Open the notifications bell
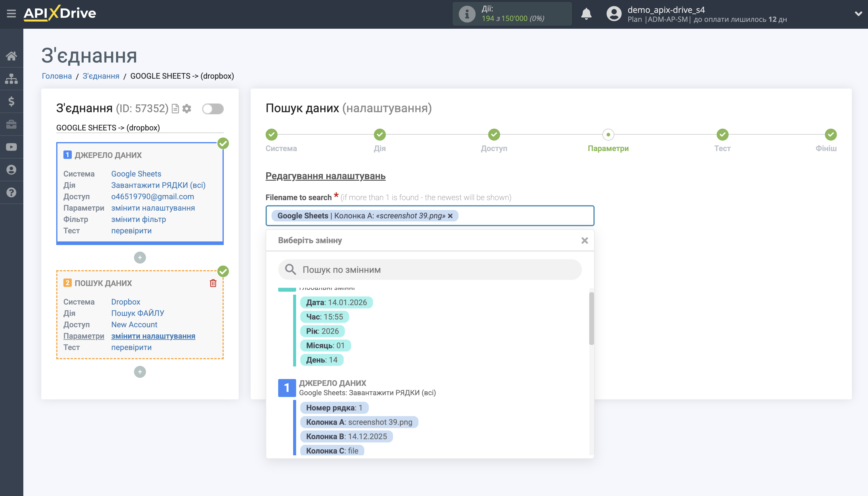868x496 pixels. 586,14
